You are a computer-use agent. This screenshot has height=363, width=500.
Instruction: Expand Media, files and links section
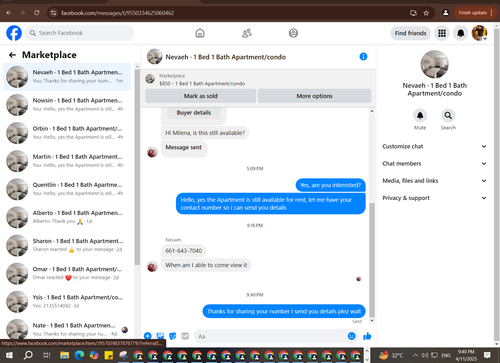[434, 181]
